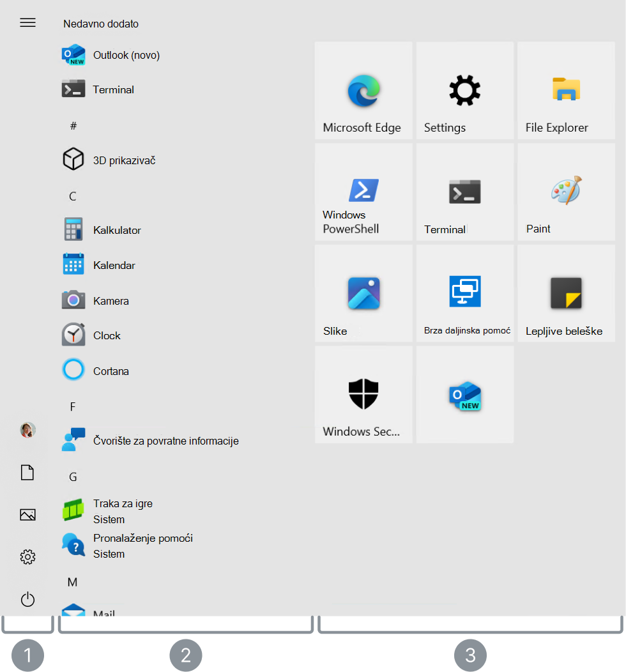Screen dimensions: 626x672
Task: Click the Microsoft Edge tile
Action: pos(363,90)
